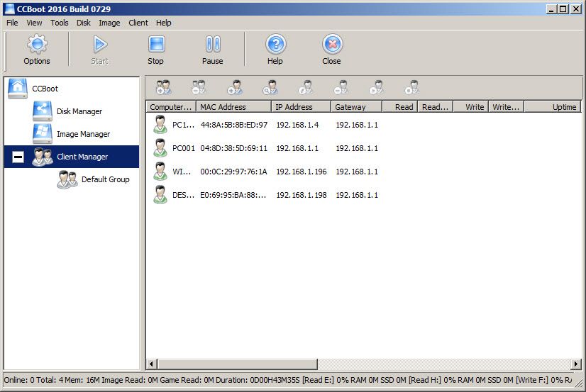
Task: Open the Options gear in toolbar
Action: click(x=37, y=50)
